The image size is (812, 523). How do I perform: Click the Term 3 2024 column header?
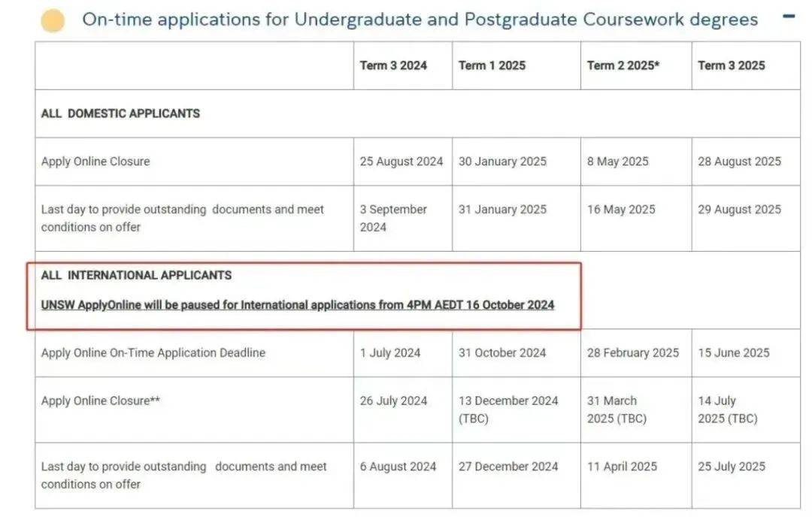[393, 65]
